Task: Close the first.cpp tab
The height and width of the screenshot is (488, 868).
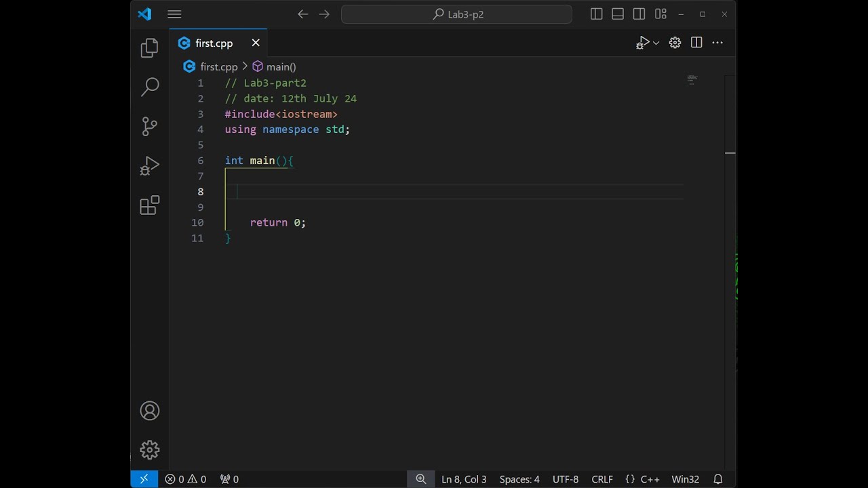Action: click(256, 43)
